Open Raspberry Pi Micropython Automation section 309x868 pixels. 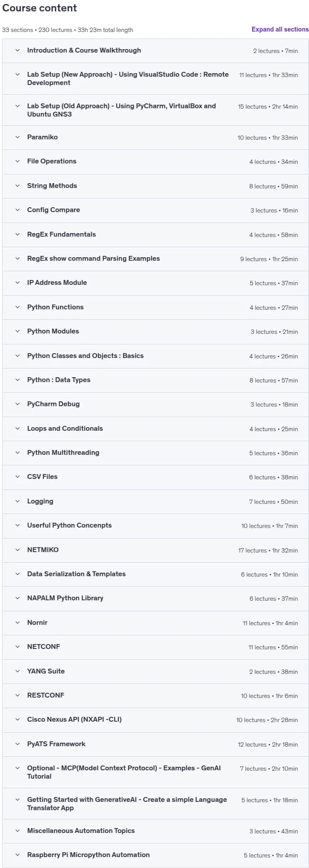pyautogui.click(x=156, y=855)
